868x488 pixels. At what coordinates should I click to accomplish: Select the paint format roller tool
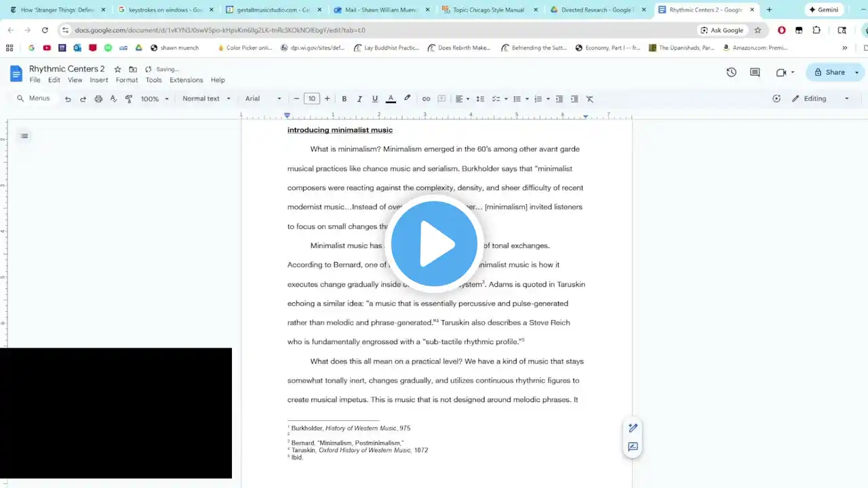click(x=129, y=99)
